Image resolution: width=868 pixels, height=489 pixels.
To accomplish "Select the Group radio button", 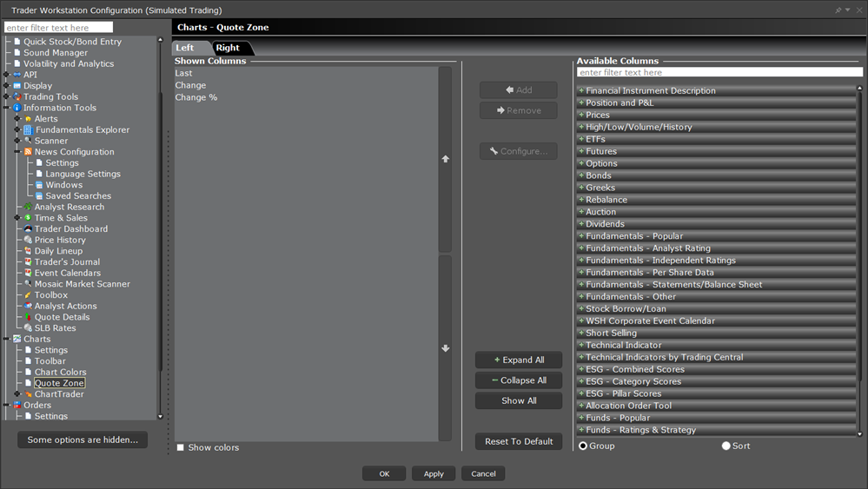I will coord(583,446).
